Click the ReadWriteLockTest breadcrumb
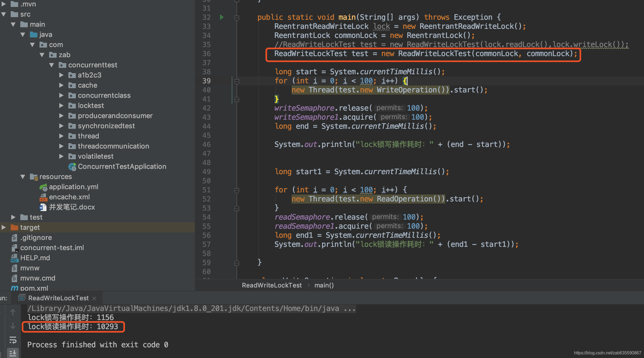644x358 pixels. tap(272, 285)
